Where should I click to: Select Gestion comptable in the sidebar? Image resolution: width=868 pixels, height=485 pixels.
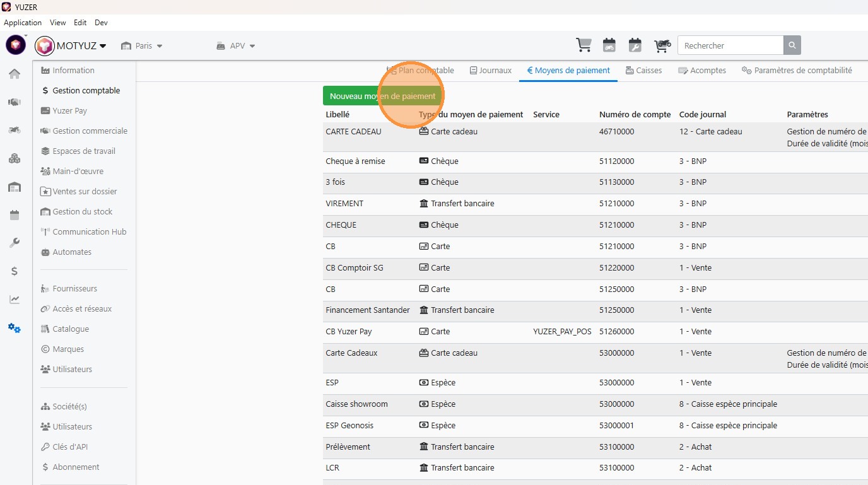click(80, 91)
